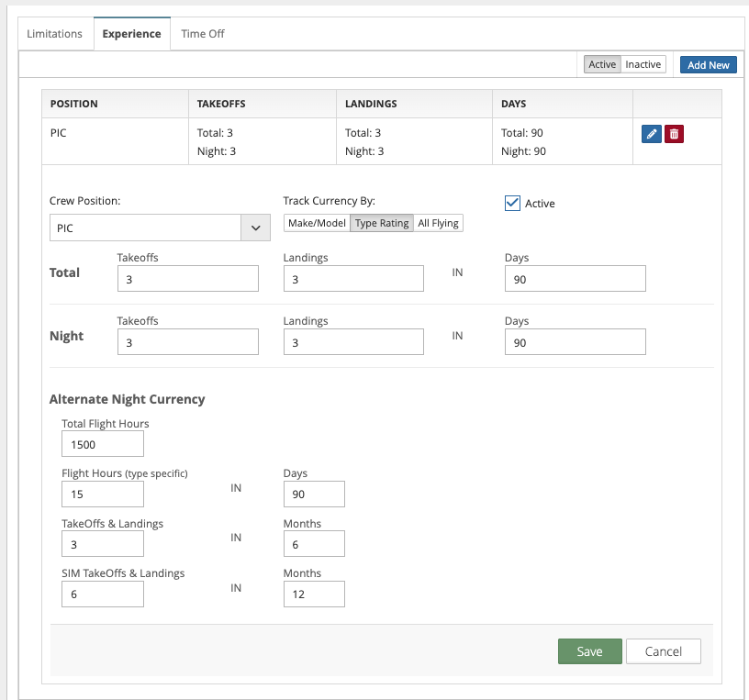Click the TakeOffs & Landings count field
This screenshot has height=700, width=749.
point(103,544)
